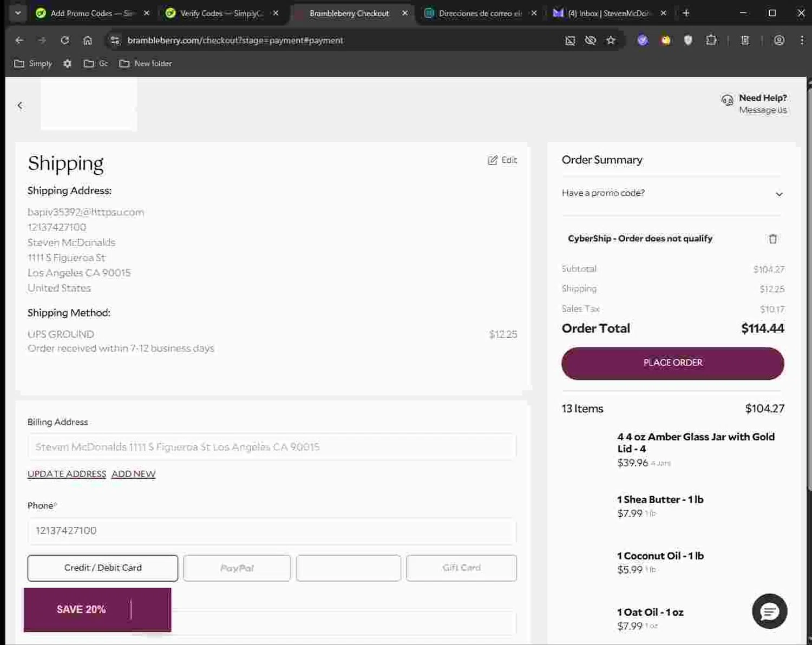Image resolution: width=812 pixels, height=645 pixels.
Task: Open the browser home page icon
Action: pyautogui.click(x=88, y=40)
